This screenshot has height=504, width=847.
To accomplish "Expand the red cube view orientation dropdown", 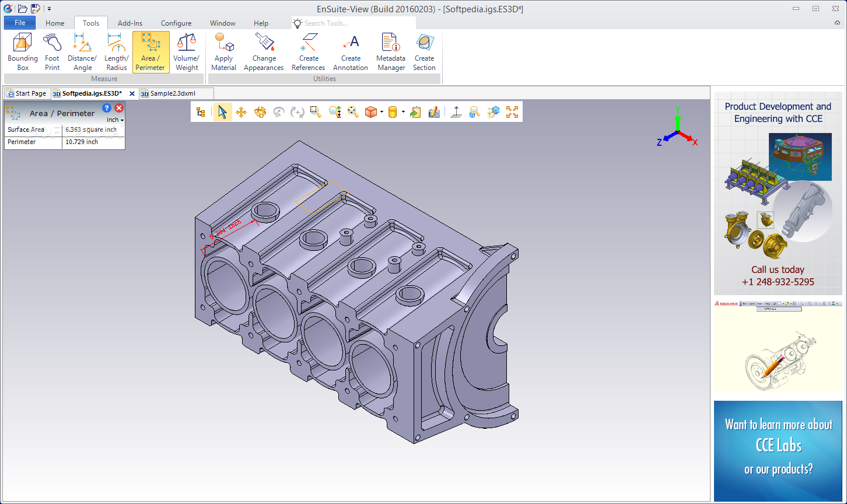I will [x=381, y=112].
